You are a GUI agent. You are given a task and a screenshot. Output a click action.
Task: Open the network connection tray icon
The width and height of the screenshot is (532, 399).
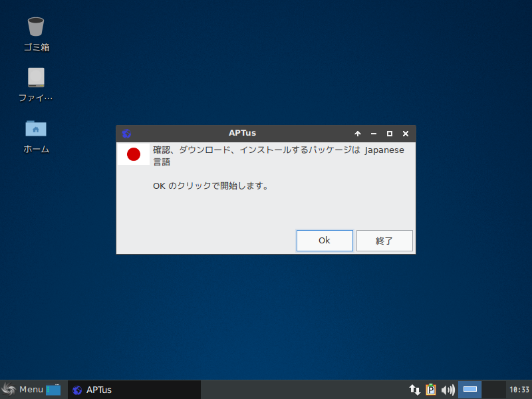tap(414, 390)
